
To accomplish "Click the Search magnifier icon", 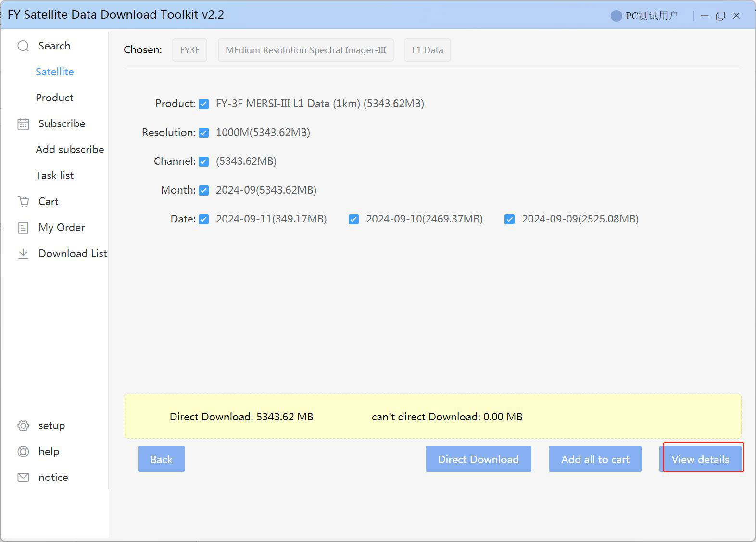I will point(23,46).
